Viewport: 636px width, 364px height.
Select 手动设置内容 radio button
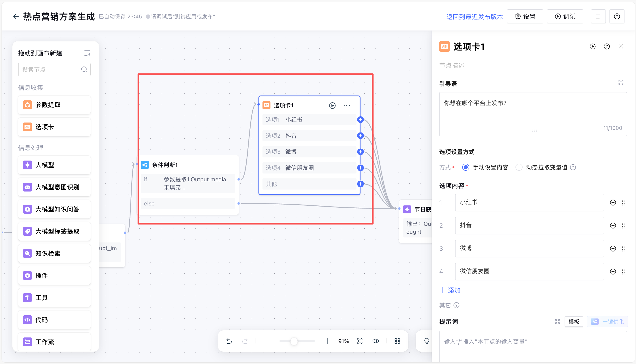[466, 167]
